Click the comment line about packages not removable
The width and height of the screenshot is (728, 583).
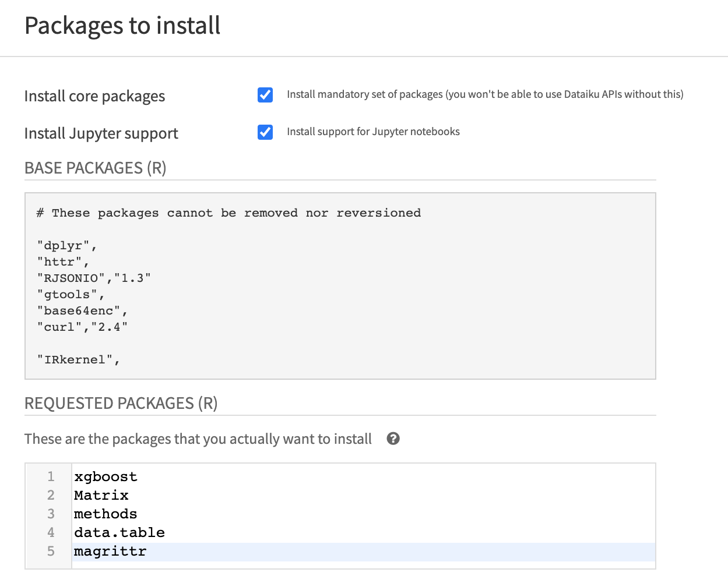click(228, 213)
